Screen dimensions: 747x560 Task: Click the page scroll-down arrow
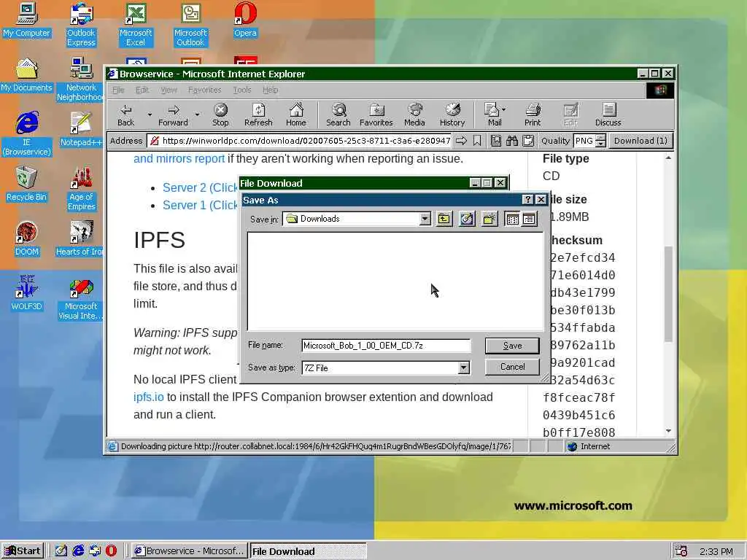tap(668, 431)
